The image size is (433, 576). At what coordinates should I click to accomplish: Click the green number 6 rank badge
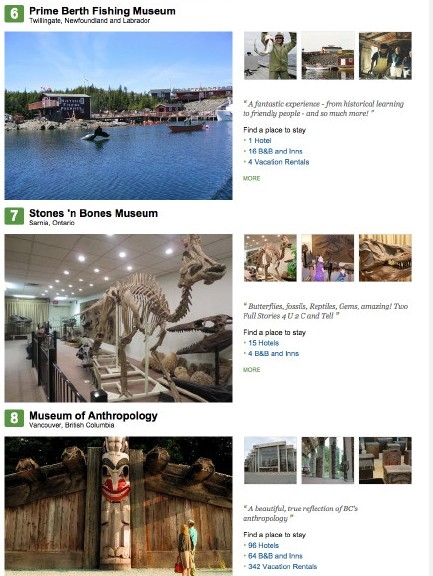pyautogui.click(x=14, y=14)
